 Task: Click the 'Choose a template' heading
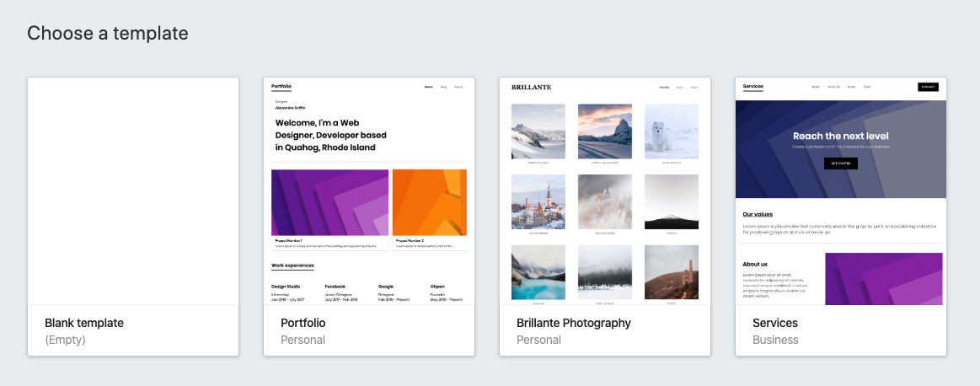point(108,33)
